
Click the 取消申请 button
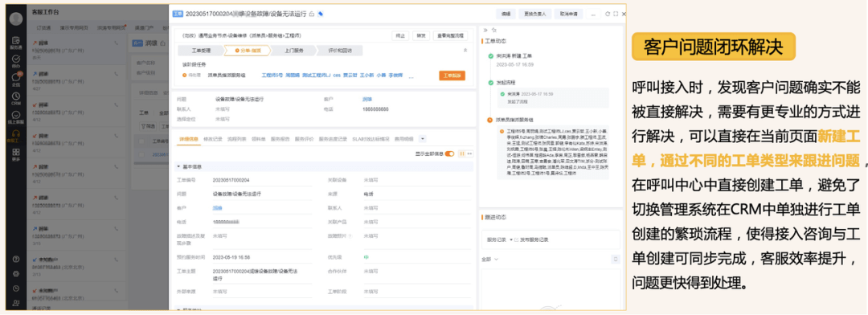(568, 14)
